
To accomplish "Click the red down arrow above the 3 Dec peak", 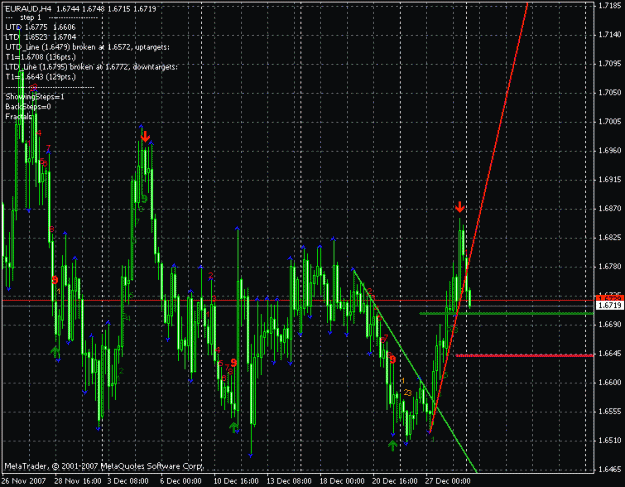I will [x=145, y=136].
